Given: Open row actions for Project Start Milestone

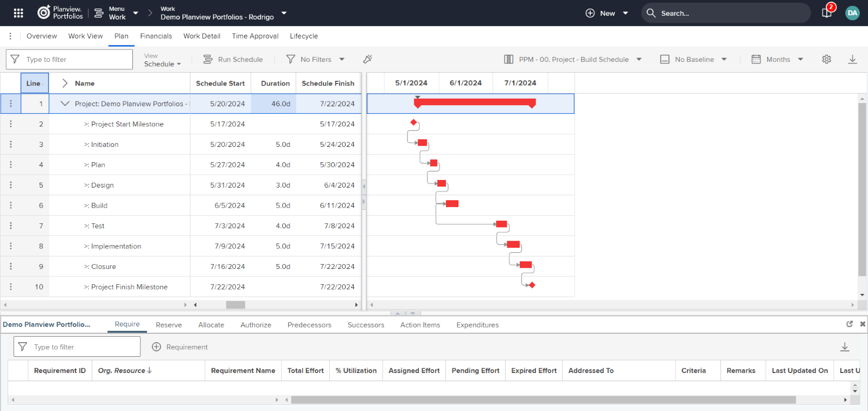Looking at the screenshot, I should pos(11,124).
